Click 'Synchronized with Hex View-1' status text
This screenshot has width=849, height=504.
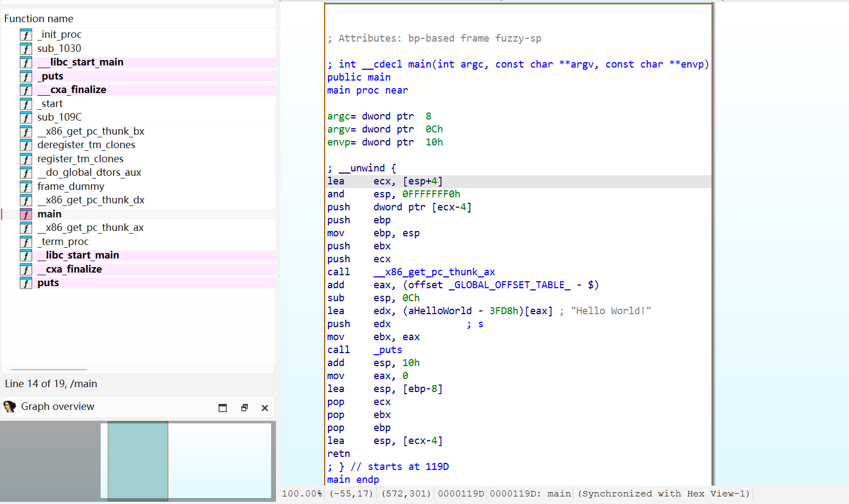pos(664,494)
